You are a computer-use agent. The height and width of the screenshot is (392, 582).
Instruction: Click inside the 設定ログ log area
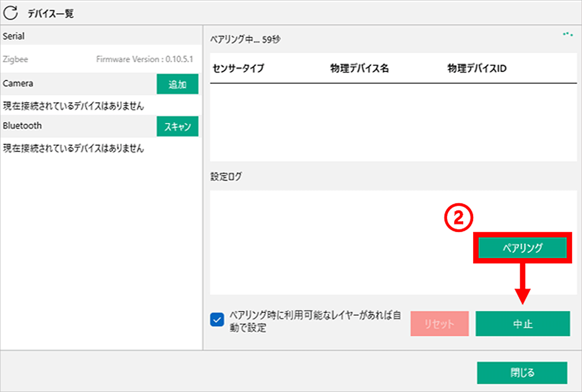click(393, 242)
